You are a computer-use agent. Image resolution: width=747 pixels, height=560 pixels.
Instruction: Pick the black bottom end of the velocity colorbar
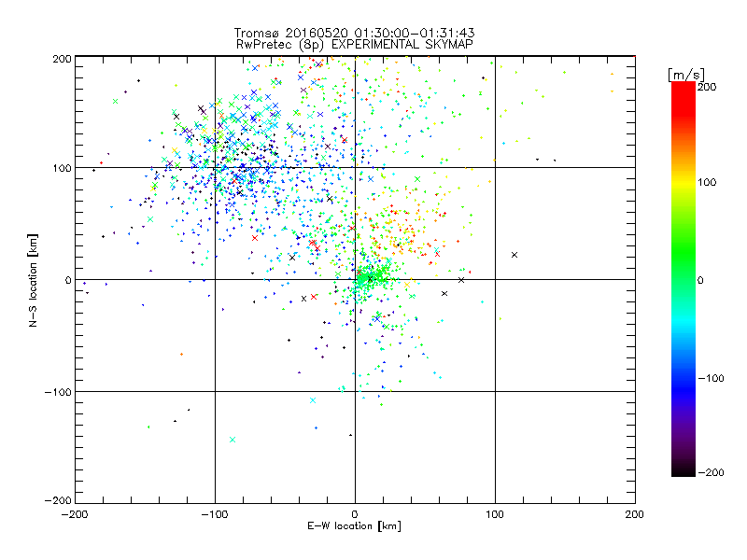[x=684, y=469]
